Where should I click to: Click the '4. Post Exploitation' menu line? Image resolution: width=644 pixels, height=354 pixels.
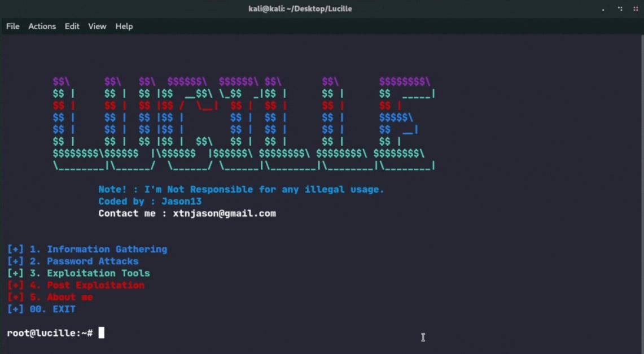pyautogui.click(x=76, y=285)
